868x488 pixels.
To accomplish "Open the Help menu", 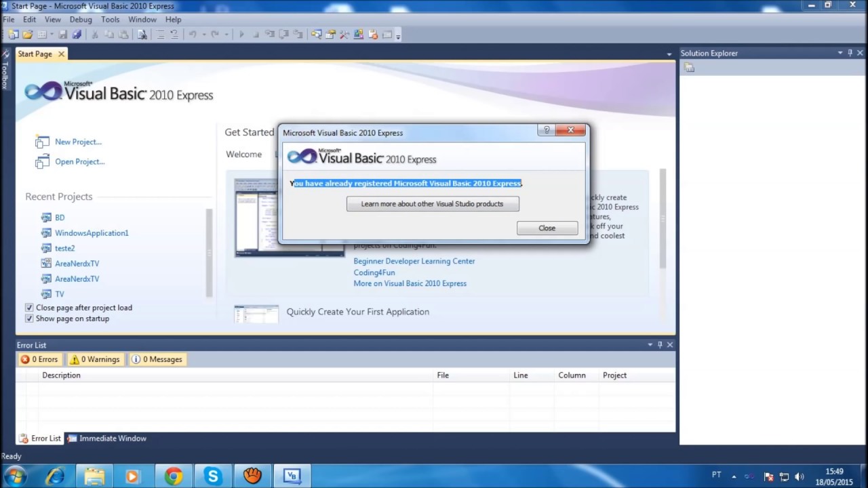I will (174, 20).
